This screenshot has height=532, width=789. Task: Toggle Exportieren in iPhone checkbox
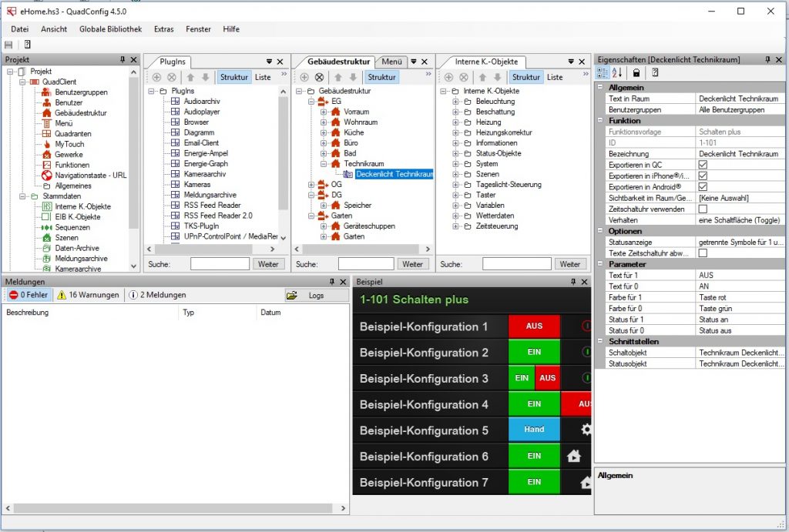pos(703,176)
